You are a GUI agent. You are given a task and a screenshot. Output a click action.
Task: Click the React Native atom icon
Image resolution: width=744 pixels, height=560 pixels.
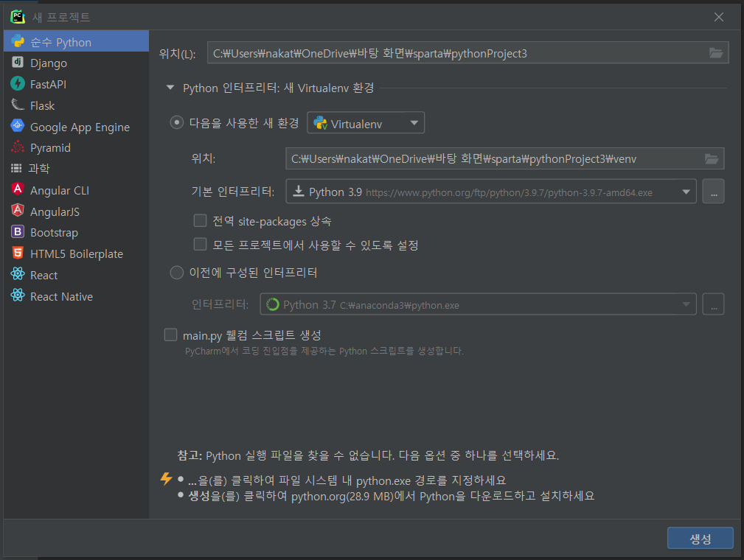tap(18, 296)
